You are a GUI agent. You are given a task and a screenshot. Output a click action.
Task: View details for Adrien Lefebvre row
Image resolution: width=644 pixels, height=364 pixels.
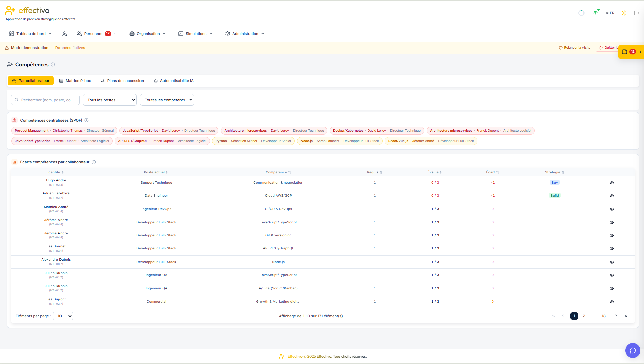pos(612,196)
